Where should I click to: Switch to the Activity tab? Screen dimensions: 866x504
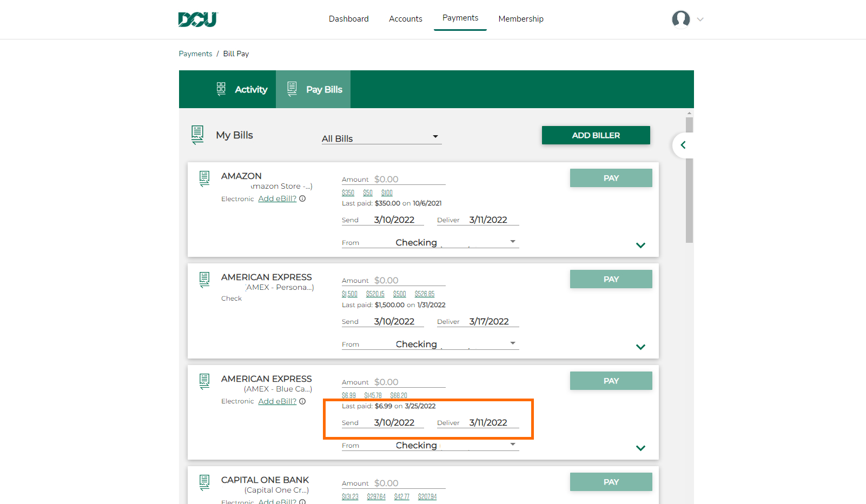point(242,89)
